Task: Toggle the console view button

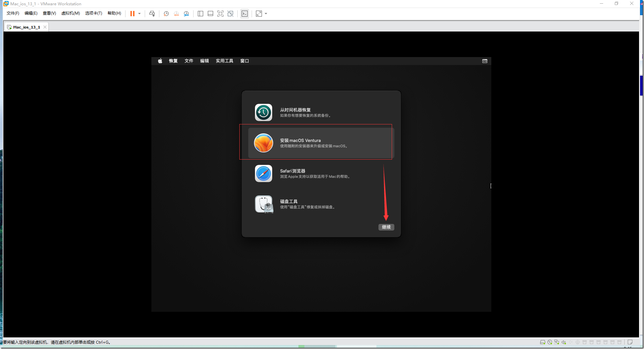Action: coord(245,14)
